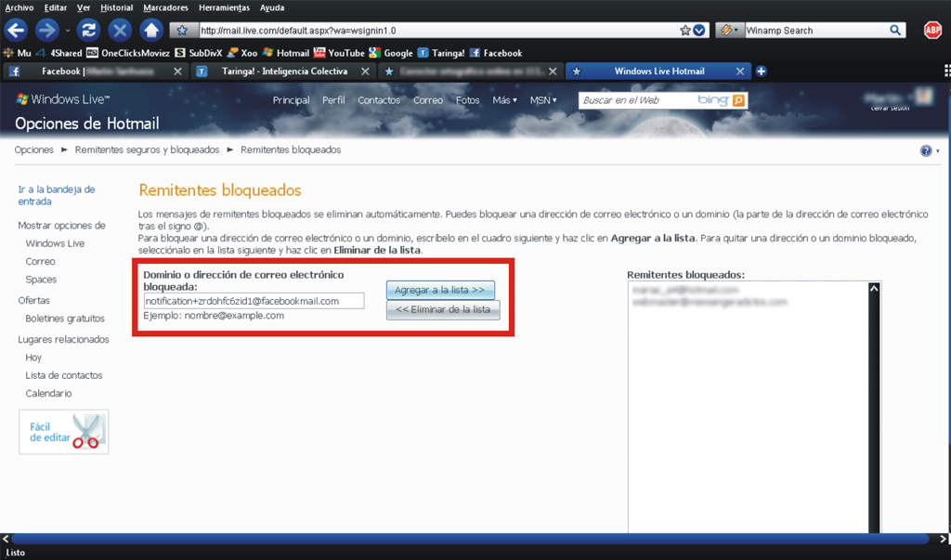Open Correo in the Windows Live header
Viewport: 951px width, 560px height.
[428, 100]
